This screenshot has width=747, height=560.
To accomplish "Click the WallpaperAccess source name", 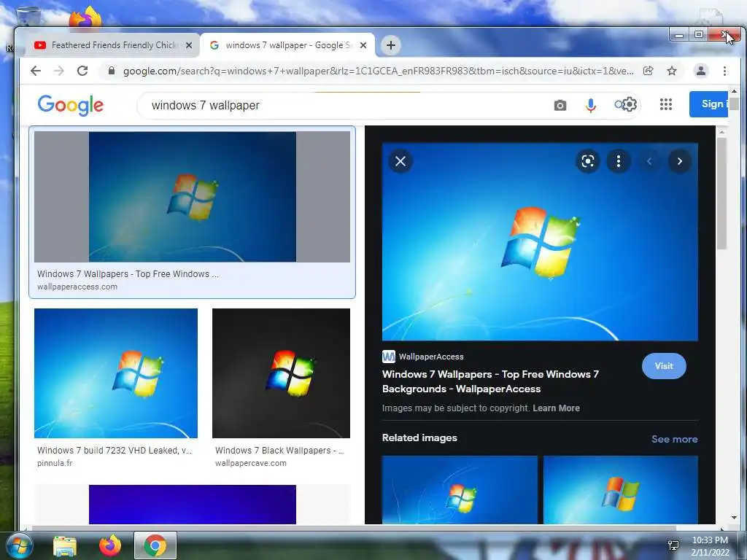I will click(x=430, y=357).
